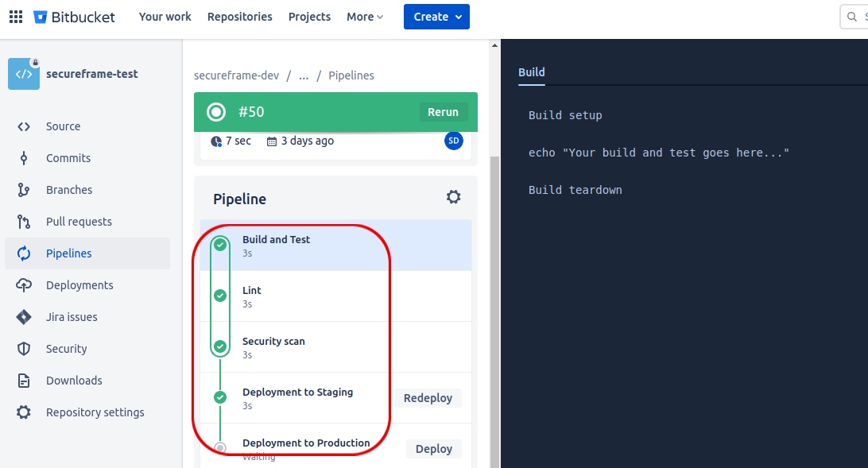Click the Pull requests icon
Viewport: 868px width, 468px height.
pos(23,222)
